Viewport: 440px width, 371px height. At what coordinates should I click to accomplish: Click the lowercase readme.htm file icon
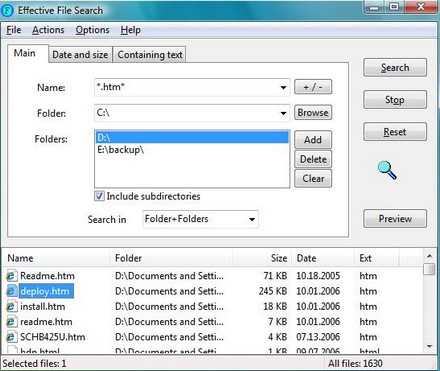point(11,322)
